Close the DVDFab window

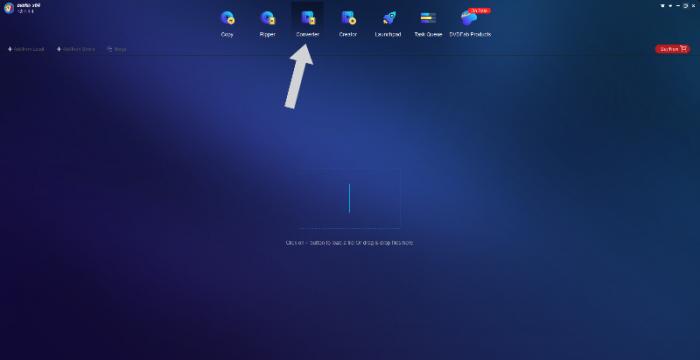(693, 6)
